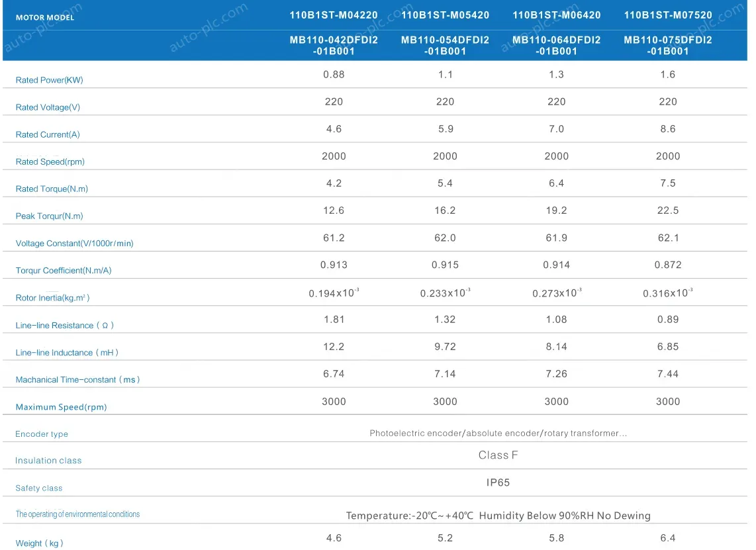Click the Voltage Constant row label
Image resolution: width=756 pixels, height=550 pixels.
click(74, 244)
